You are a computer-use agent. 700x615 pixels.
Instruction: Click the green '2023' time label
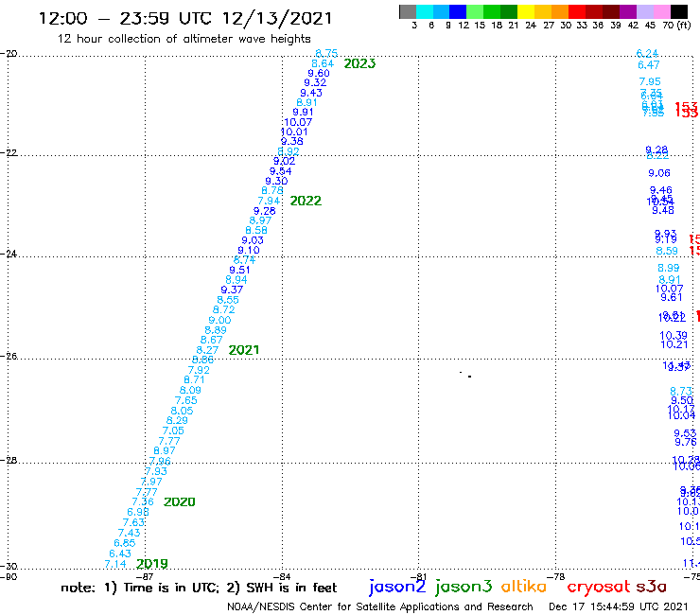[x=359, y=63]
